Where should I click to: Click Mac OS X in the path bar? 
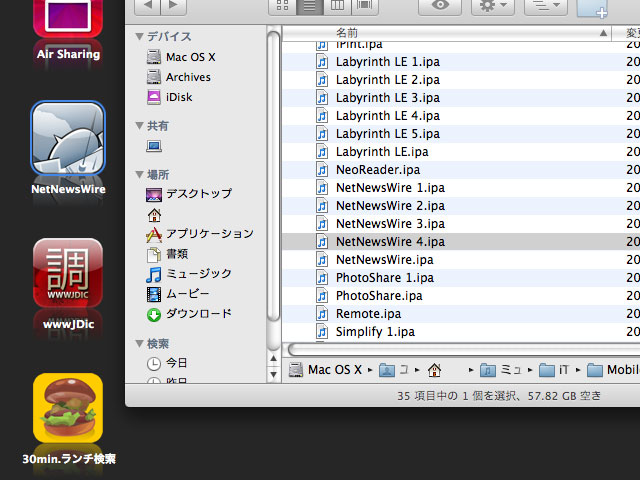click(x=325, y=370)
